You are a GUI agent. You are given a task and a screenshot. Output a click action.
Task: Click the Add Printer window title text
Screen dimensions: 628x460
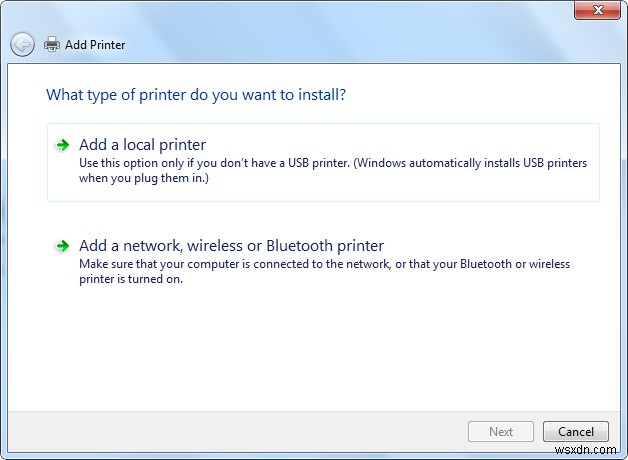[x=96, y=45]
